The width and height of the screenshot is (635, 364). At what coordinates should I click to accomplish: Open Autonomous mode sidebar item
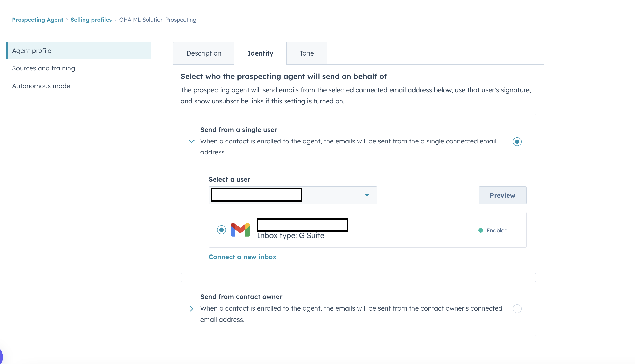tap(41, 86)
